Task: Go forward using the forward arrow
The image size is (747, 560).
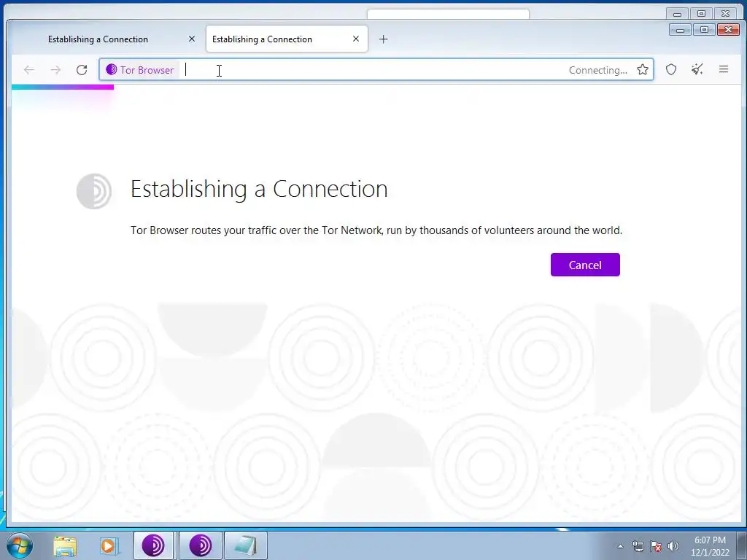Action: click(55, 70)
